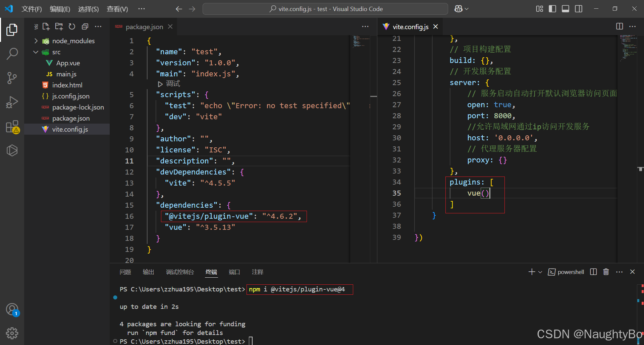Customize layout from title bar
The width and height of the screenshot is (644, 345).
(x=539, y=9)
